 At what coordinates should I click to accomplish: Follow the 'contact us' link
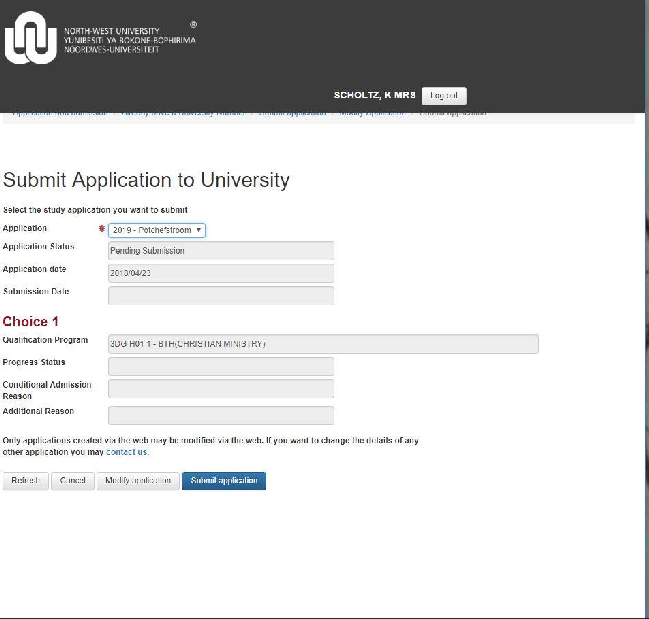[x=127, y=452]
